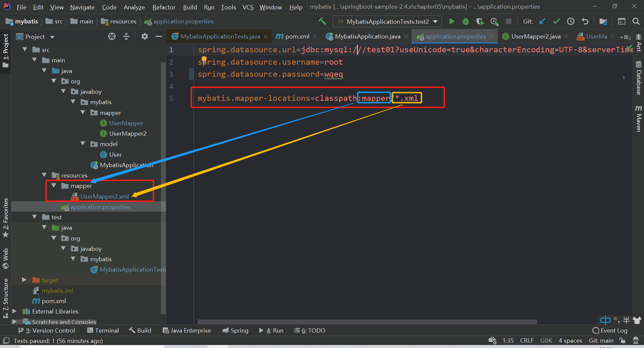This screenshot has height=348, width=644.
Task: Open the Spring tool window
Action: pos(235,331)
